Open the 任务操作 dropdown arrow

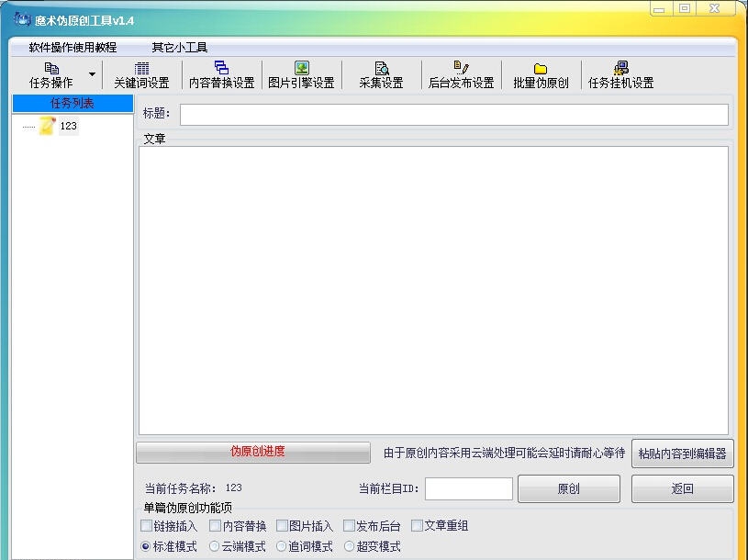(x=92, y=74)
